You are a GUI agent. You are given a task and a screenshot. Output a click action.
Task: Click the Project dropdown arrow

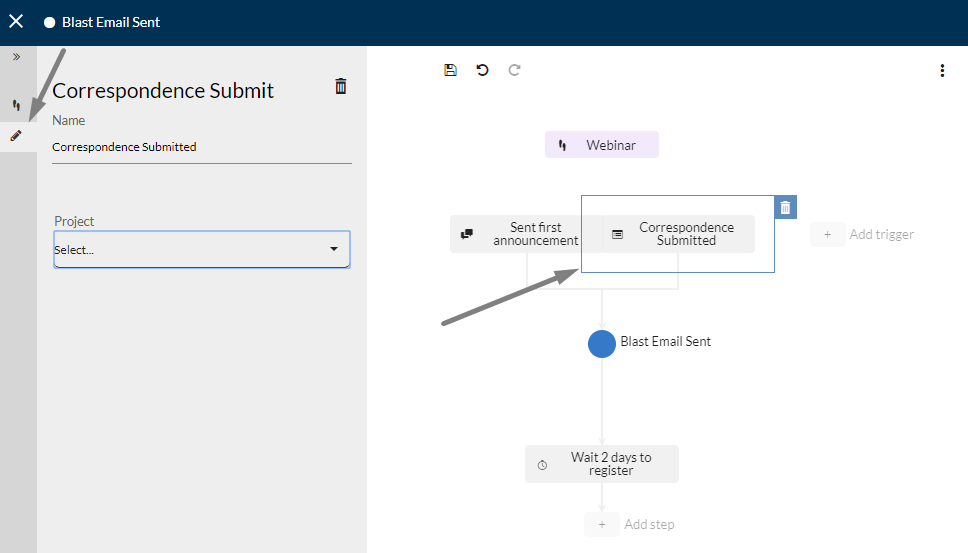pyautogui.click(x=334, y=249)
